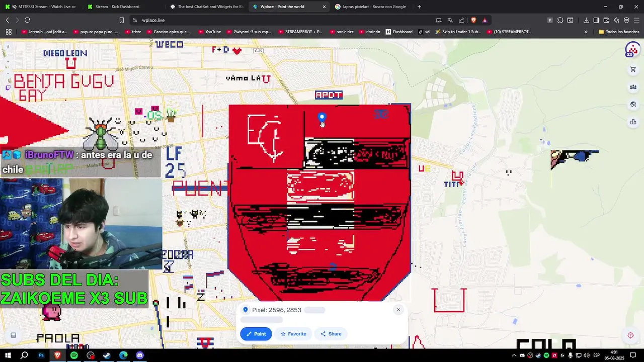Click the microphone tray icon
Image resolution: width=644 pixels, height=362 pixels.
point(571,355)
